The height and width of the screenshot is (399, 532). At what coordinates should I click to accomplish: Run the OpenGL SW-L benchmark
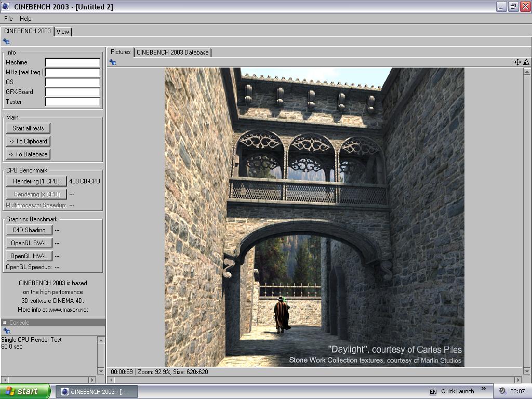pos(29,243)
